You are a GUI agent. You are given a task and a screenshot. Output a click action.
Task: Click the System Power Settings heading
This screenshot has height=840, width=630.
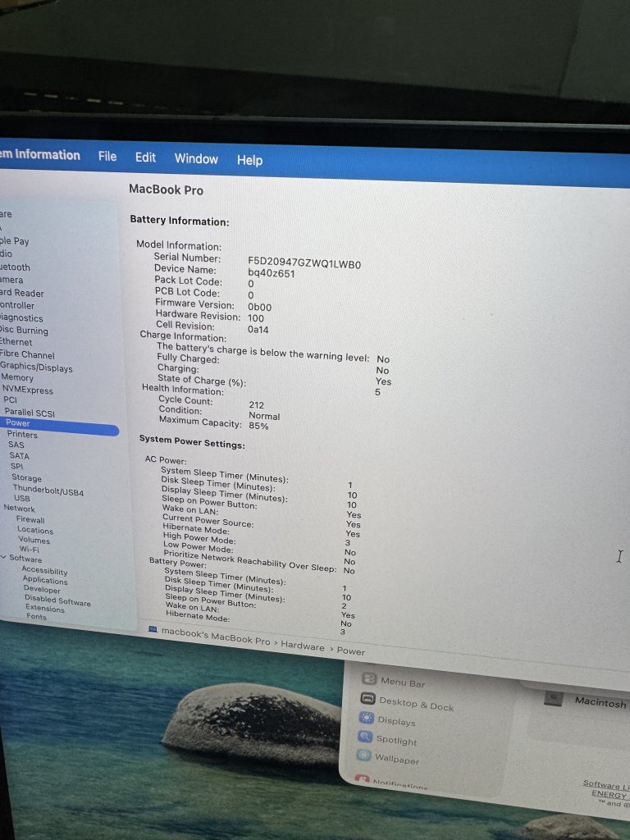[x=192, y=442]
